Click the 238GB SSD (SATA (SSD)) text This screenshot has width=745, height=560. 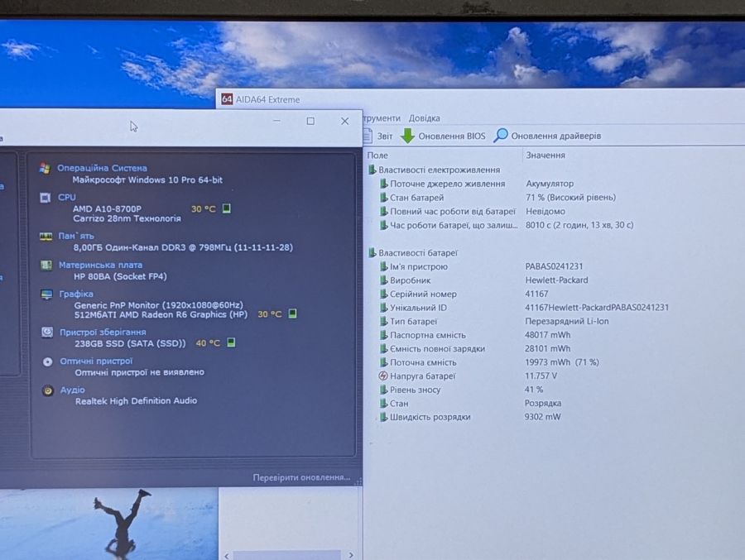pos(130,343)
